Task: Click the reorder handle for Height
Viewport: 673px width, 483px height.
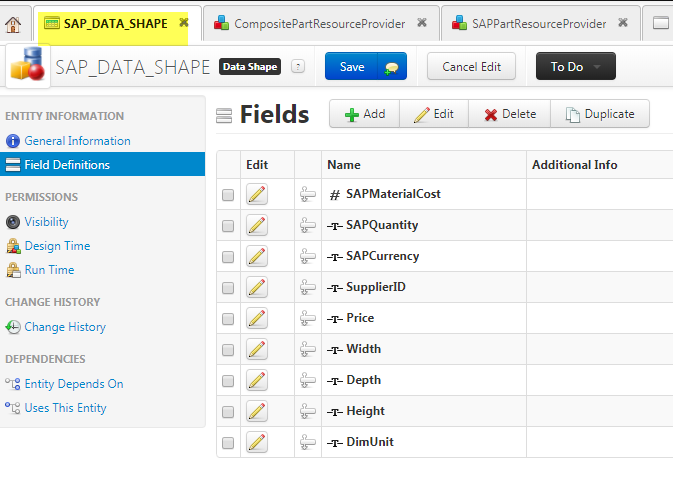Action: pyautogui.click(x=307, y=411)
